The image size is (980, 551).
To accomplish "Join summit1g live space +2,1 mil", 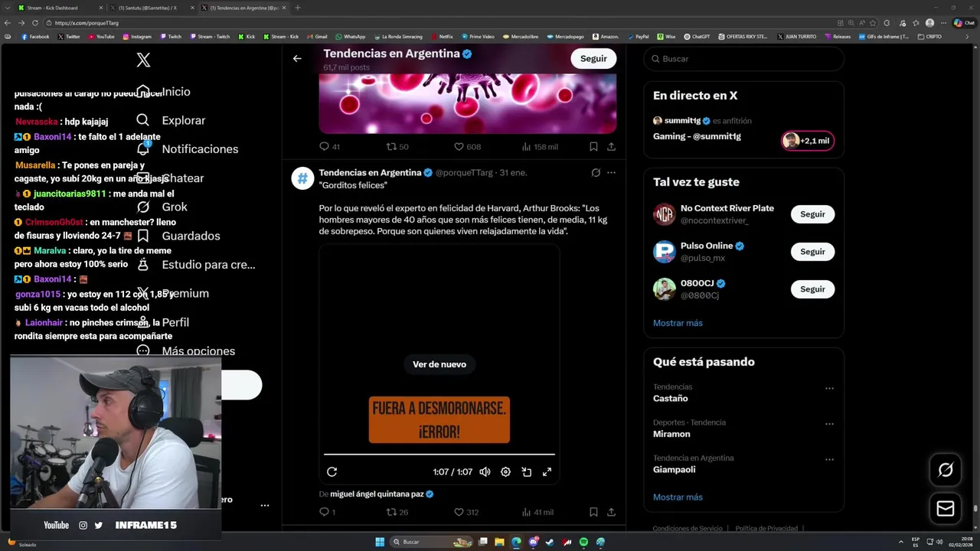I will (807, 141).
